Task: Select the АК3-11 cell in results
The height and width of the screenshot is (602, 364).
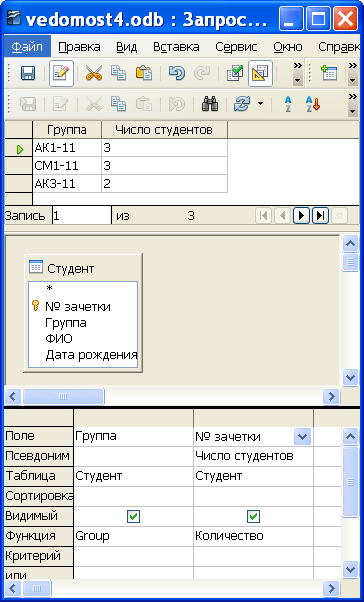Action: [67, 184]
